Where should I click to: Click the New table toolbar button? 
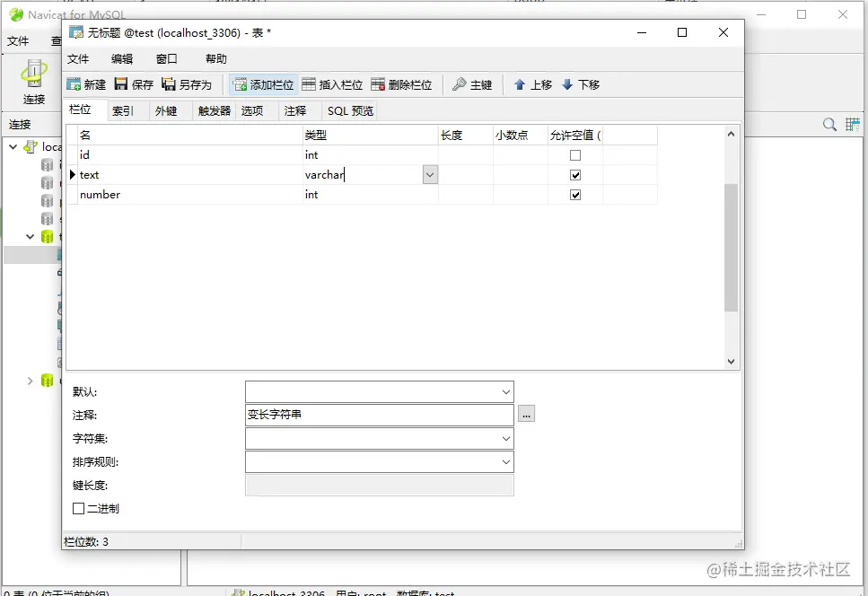86,84
